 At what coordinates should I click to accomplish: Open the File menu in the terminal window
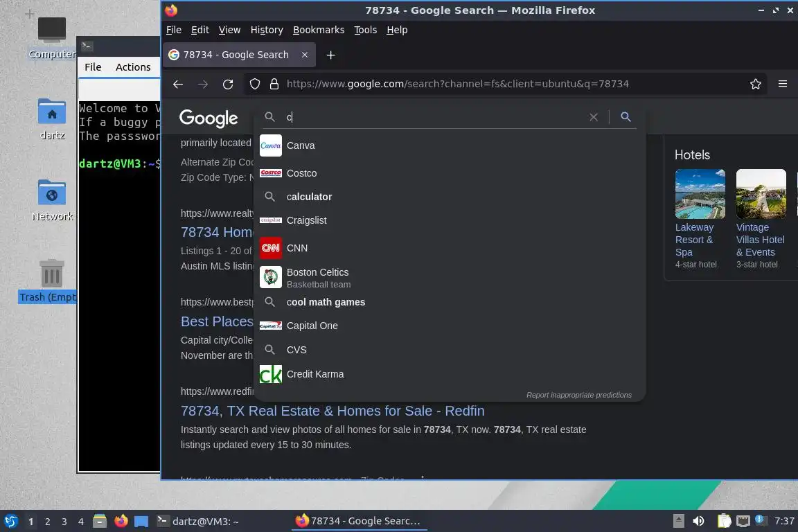93,67
